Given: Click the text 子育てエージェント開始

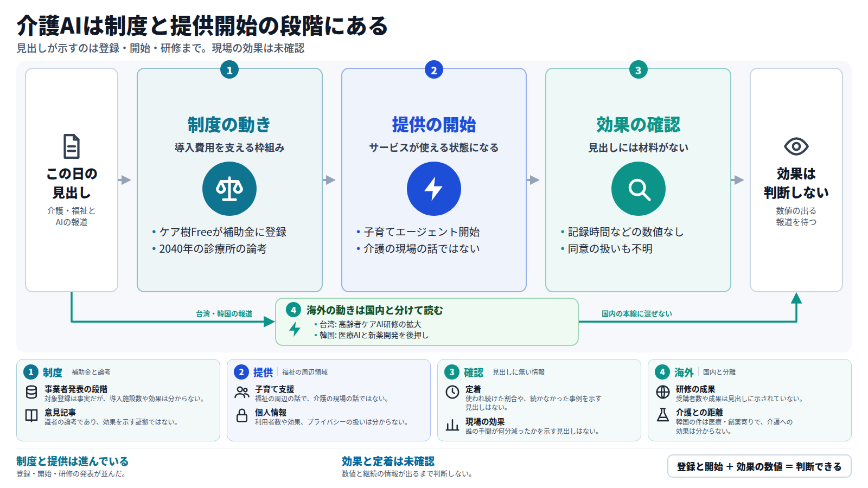Looking at the screenshot, I should pos(422,232).
